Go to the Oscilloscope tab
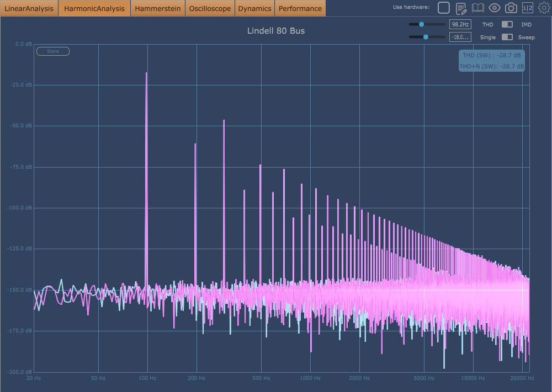552x392 pixels. pyautogui.click(x=210, y=8)
